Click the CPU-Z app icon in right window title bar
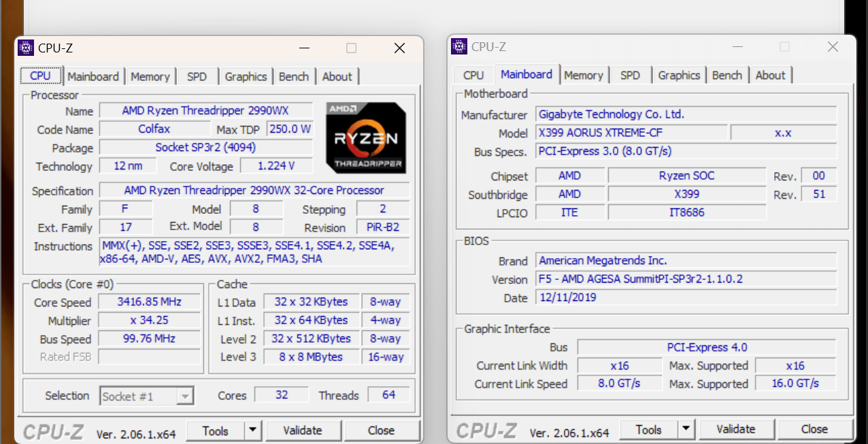The height and width of the screenshot is (444, 868). point(459,46)
